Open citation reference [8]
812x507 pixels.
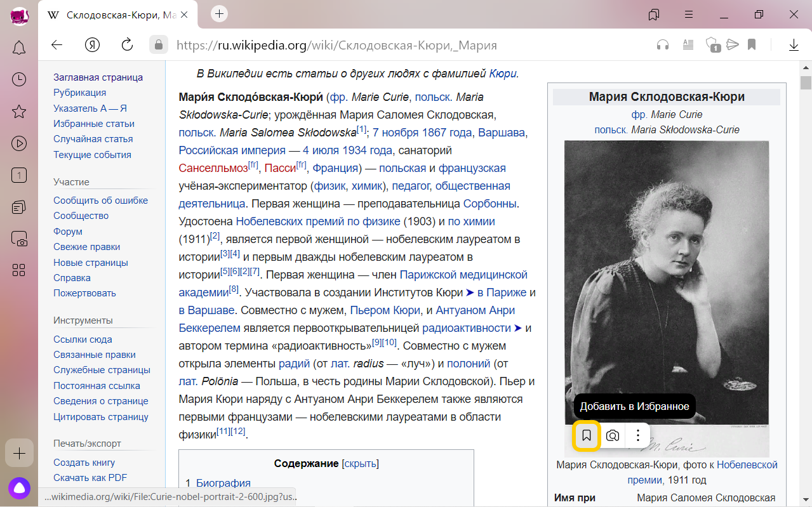(234, 289)
